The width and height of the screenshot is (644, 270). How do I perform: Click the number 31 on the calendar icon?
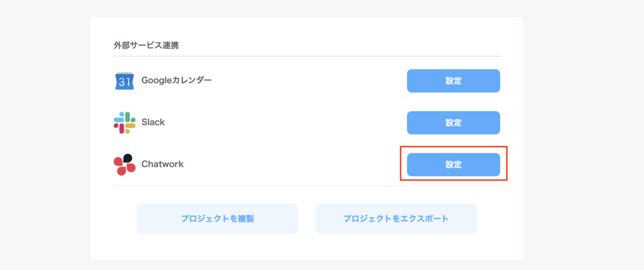pos(124,83)
